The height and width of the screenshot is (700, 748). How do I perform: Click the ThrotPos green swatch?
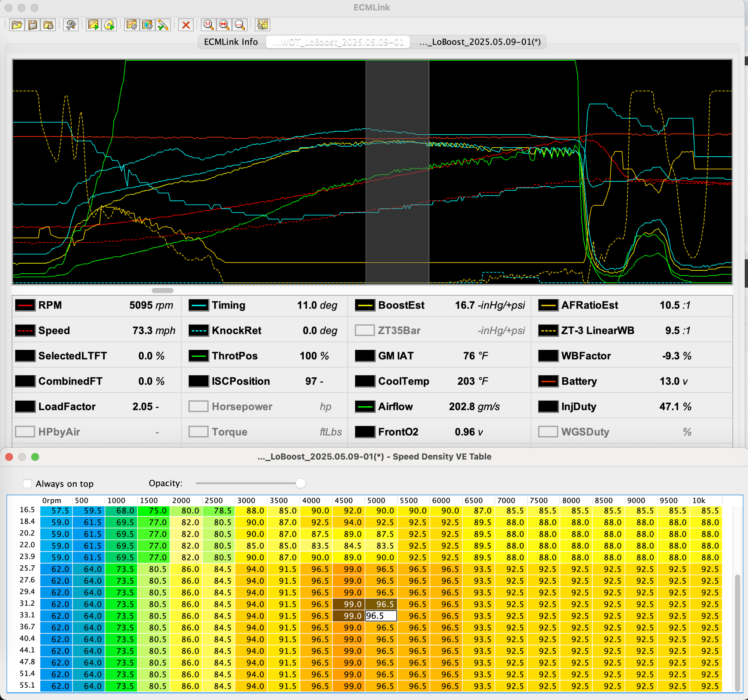(198, 356)
